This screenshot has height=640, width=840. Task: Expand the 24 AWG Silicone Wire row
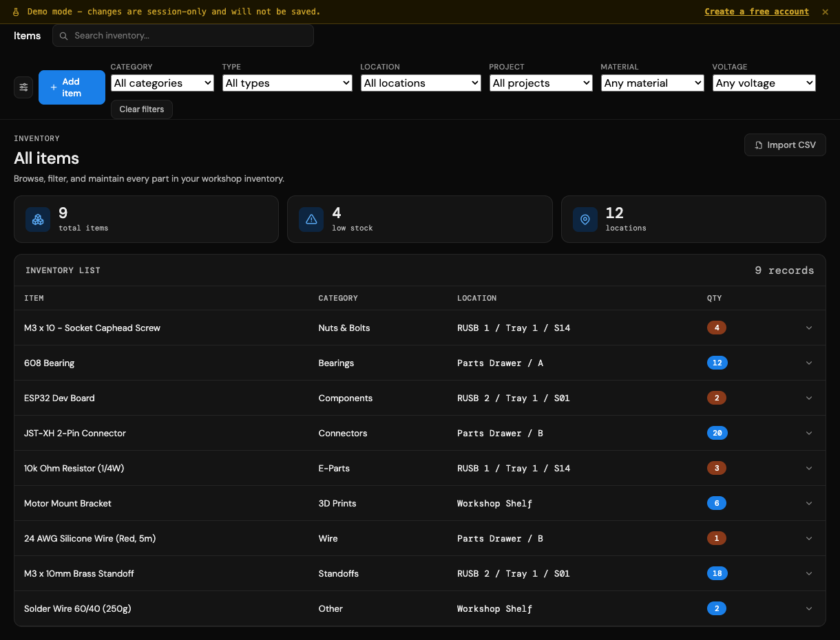pos(809,539)
